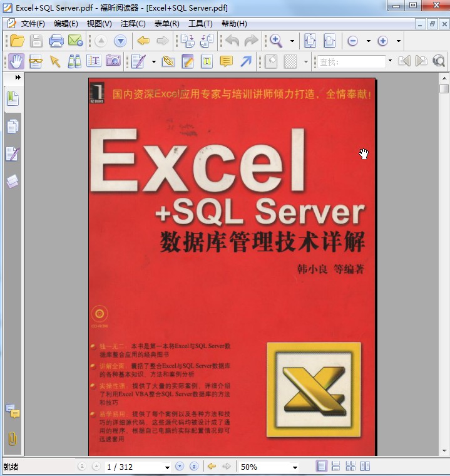Open the comments panel in sidebar
Screen dimensions: 450x476
point(13,411)
